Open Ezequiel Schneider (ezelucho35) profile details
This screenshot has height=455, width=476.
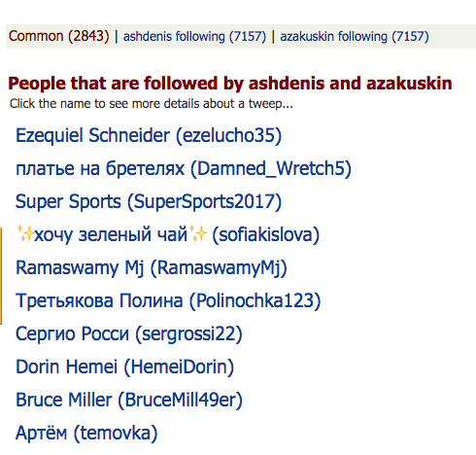click(x=149, y=135)
